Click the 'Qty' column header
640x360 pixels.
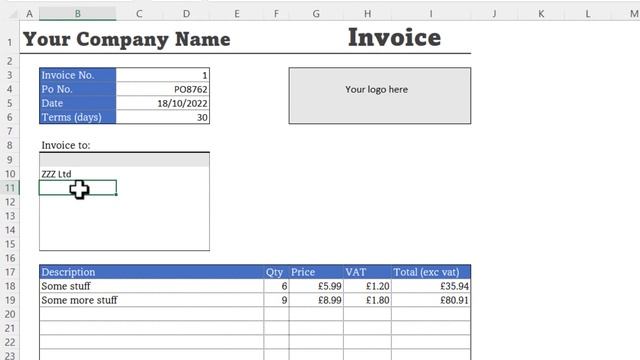276,272
